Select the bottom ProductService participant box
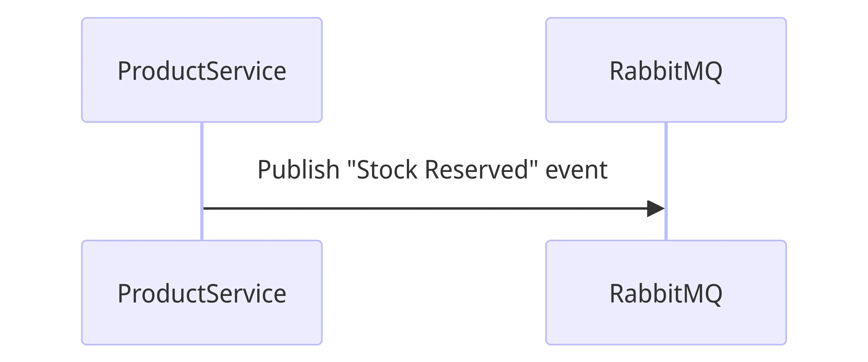Image resolution: width=868 pixels, height=362 pixels. click(x=201, y=293)
